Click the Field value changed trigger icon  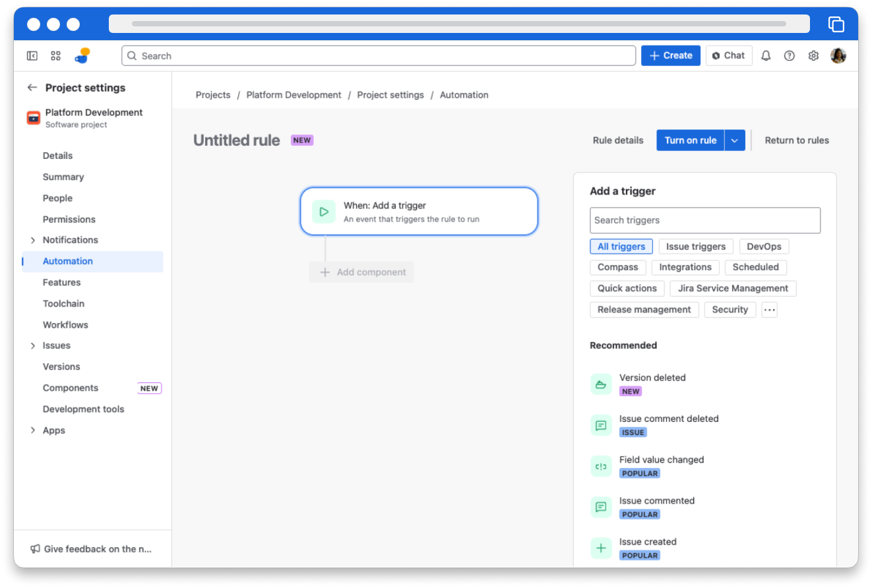click(601, 466)
